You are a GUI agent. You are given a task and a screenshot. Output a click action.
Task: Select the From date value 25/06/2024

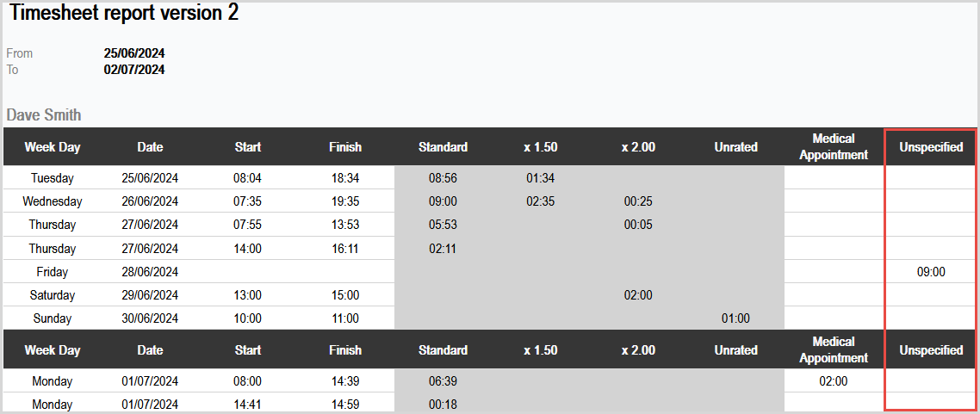(134, 53)
